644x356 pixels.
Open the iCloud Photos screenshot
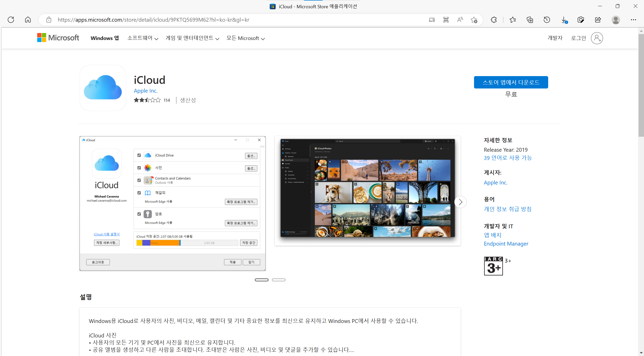point(367,191)
